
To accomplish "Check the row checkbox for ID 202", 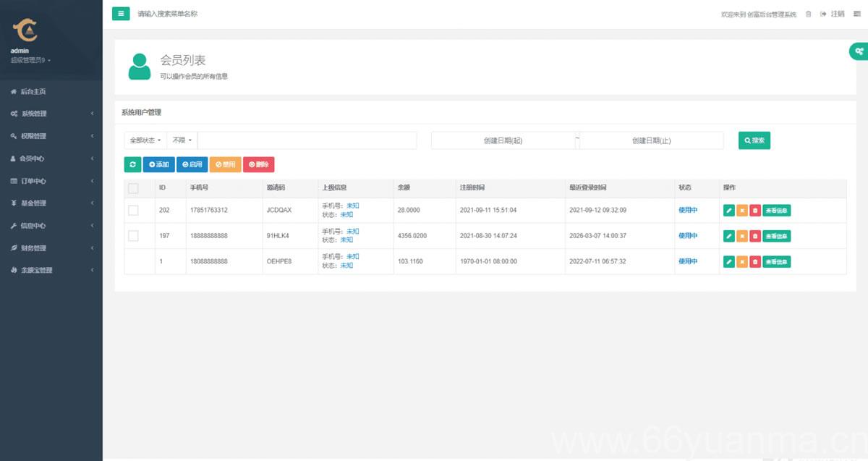I will click(x=133, y=210).
